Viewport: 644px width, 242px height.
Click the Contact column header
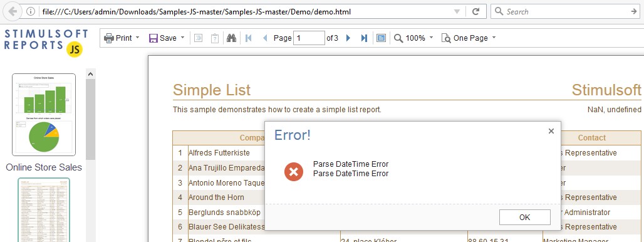pyautogui.click(x=592, y=138)
